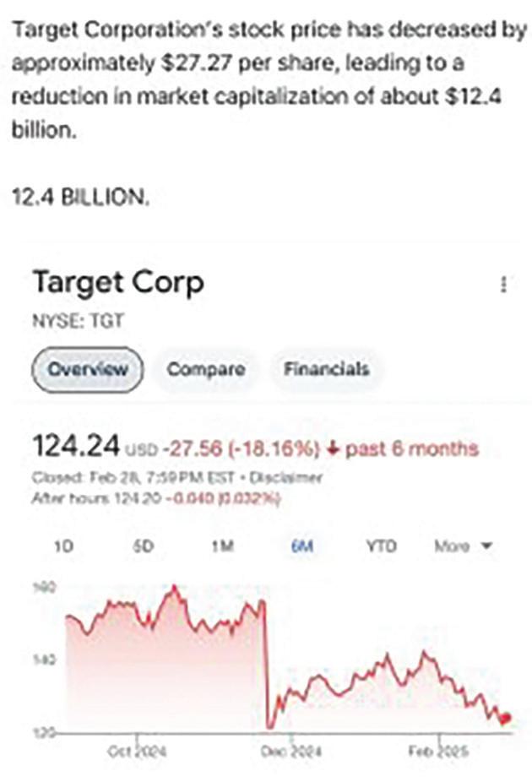Viewport: 532px width, 782px height.
Task: Open the Financials tab
Action: (x=327, y=370)
